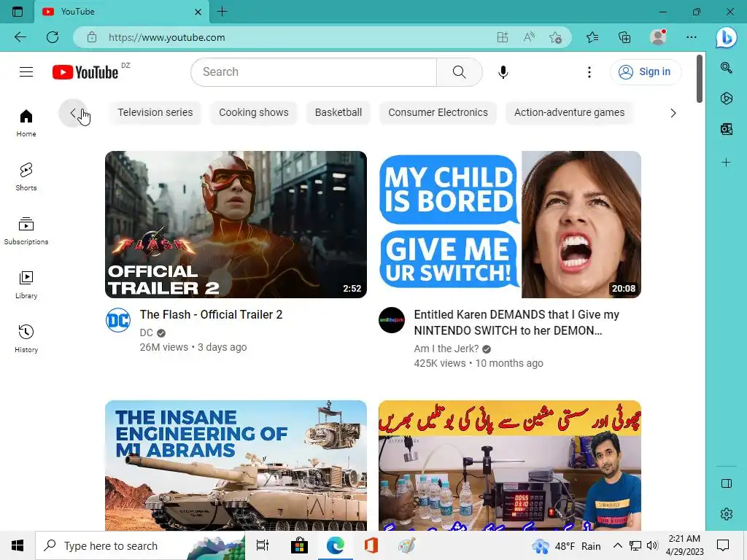The image size is (747, 560).
Task: Open DC channel name link
Action: [x=146, y=332]
